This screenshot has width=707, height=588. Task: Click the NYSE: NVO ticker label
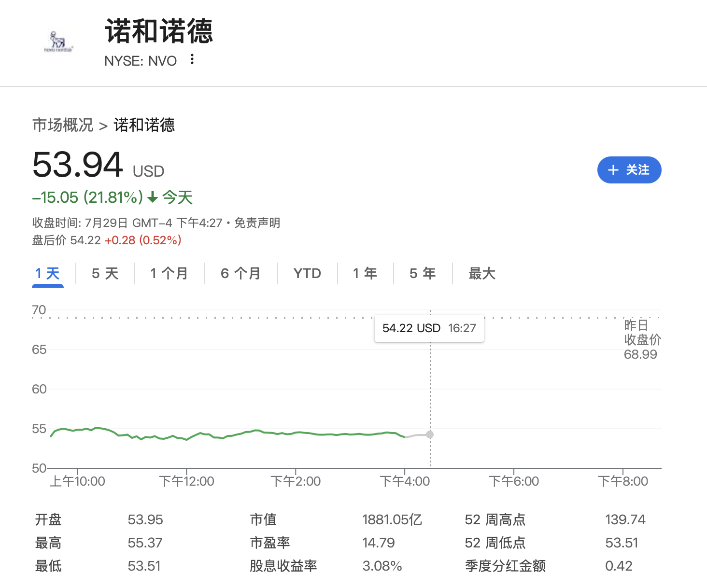click(x=141, y=61)
